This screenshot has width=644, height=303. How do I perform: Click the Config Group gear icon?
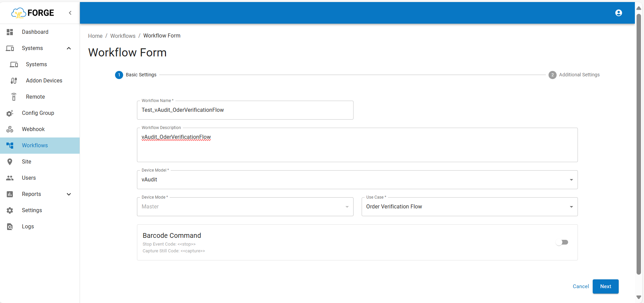[x=10, y=113]
